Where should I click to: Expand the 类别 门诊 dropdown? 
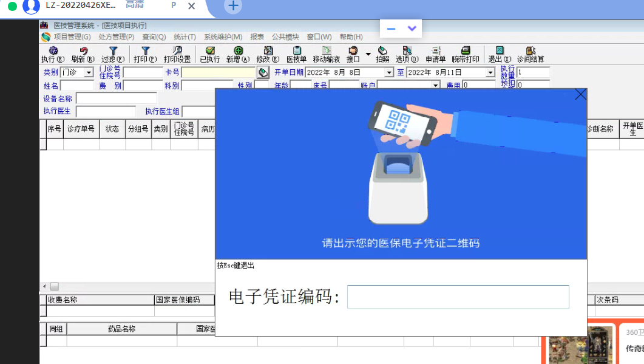point(89,72)
